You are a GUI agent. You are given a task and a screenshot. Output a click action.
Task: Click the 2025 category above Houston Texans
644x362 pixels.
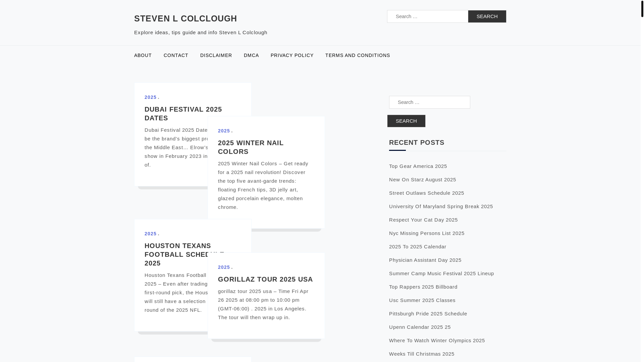[151, 234]
